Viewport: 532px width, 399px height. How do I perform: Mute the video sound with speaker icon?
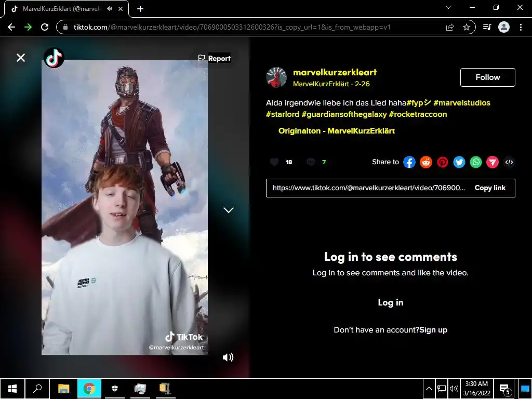click(228, 357)
